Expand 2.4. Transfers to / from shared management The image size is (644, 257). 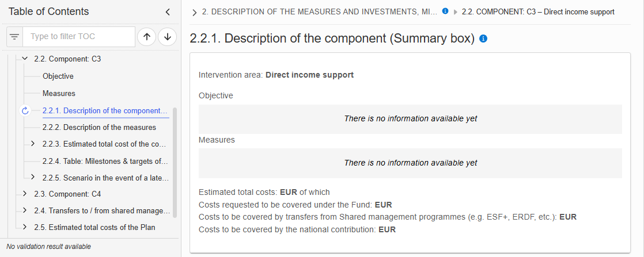tap(25, 210)
